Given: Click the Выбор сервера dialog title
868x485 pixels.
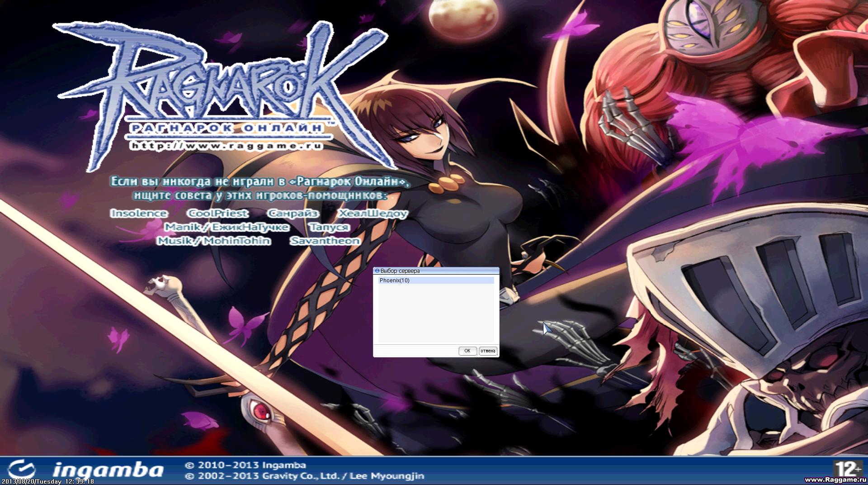Looking at the screenshot, I should coord(400,271).
